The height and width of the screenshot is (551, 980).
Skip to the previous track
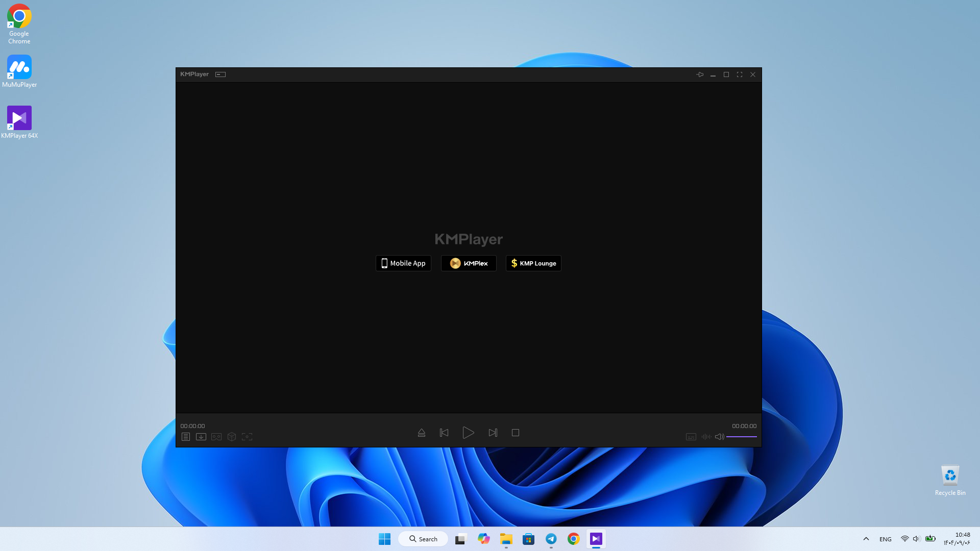pyautogui.click(x=444, y=433)
